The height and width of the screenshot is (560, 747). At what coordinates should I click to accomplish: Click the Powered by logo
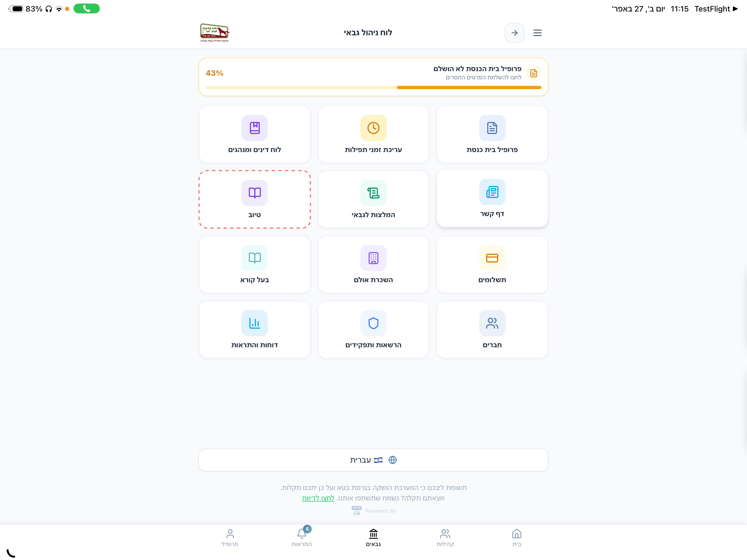click(356, 511)
